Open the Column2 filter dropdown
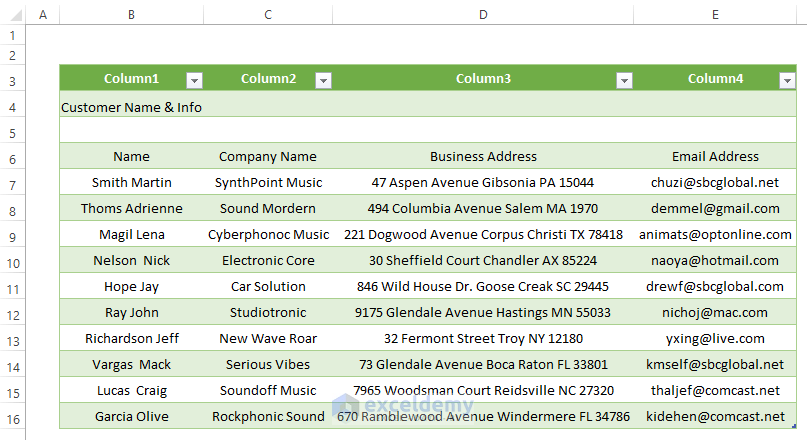Image resolution: width=807 pixels, height=440 pixels. pyautogui.click(x=323, y=80)
